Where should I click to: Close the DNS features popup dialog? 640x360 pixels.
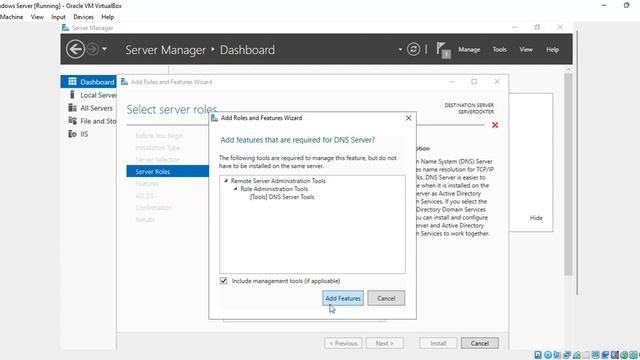[x=408, y=118]
